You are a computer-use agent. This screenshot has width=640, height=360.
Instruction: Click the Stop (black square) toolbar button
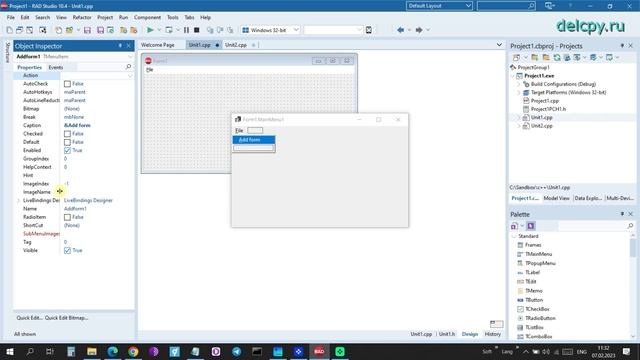(x=196, y=30)
